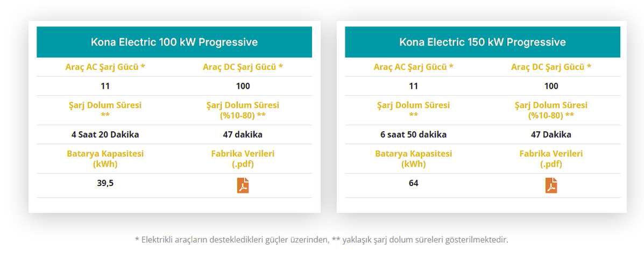Select the AC value 11 in 150 kW card

tap(414, 86)
